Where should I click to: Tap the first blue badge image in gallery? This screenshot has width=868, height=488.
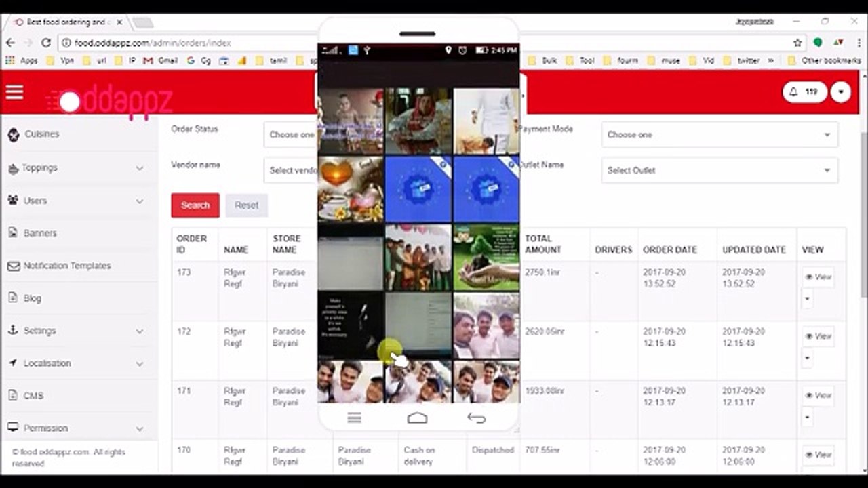tap(418, 190)
